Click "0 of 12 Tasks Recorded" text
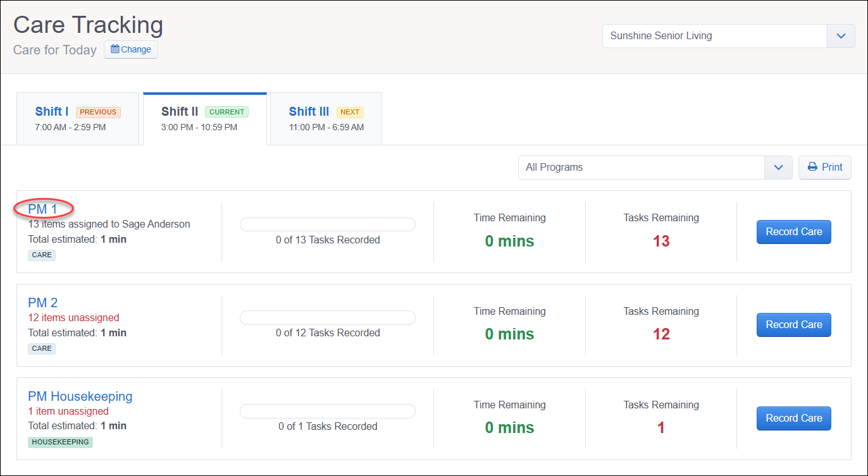 pos(328,333)
